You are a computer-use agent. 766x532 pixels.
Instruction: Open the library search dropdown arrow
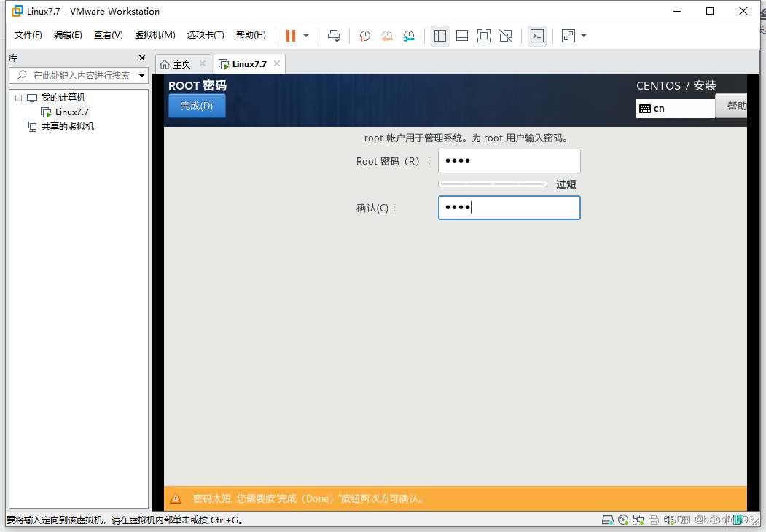[x=141, y=76]
